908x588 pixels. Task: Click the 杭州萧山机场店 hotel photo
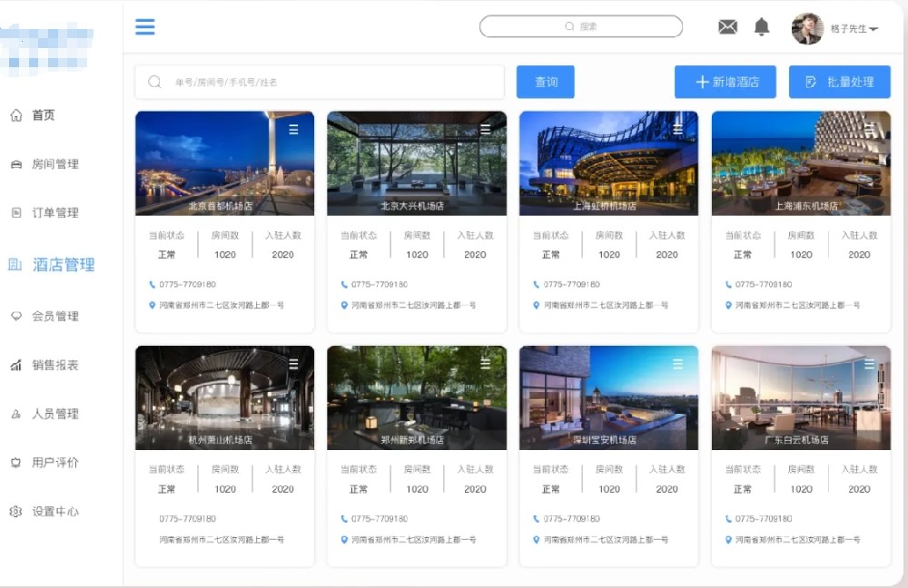(x=224, y=397)
